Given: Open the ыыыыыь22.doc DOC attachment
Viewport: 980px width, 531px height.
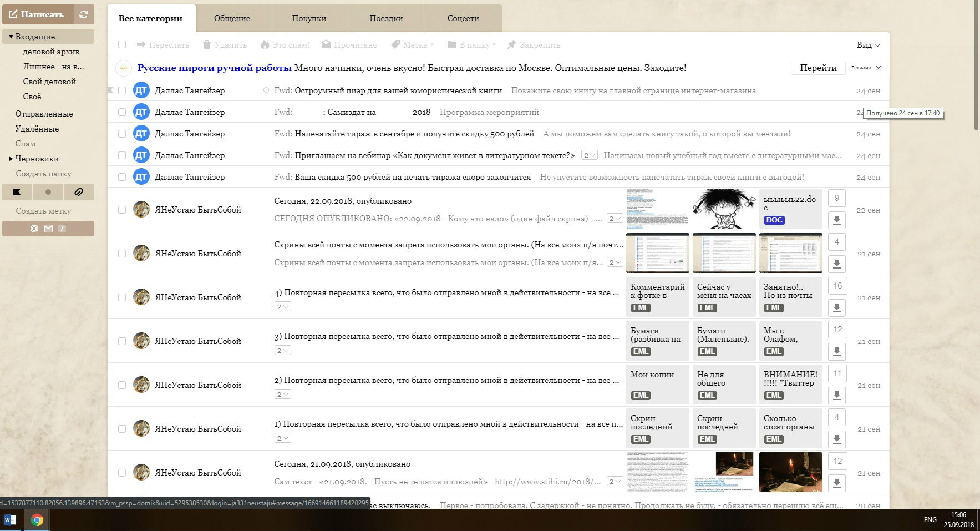Looking at the screenshot, I should click(790, 209).
